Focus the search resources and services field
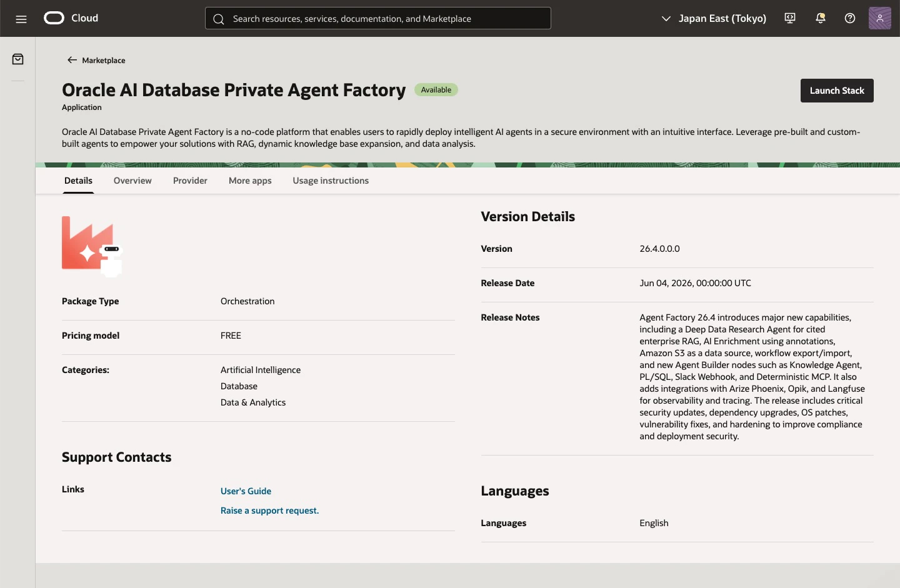The height and width of the screenshot is (588, 900). pyautogui.click(x=378, y=18)
